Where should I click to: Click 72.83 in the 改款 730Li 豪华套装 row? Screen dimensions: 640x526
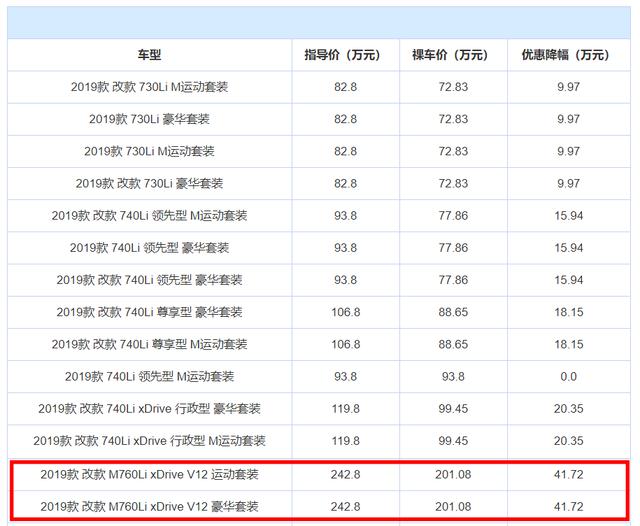453,184
